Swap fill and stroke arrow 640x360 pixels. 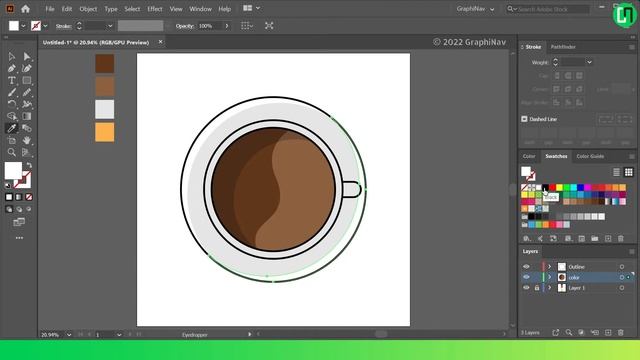(29, 165)
